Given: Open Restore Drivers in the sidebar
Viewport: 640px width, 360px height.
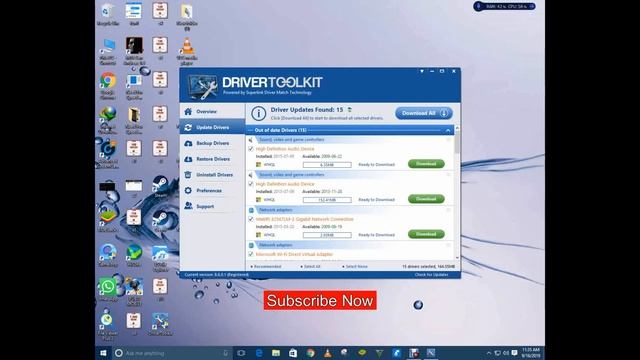Looking at the screenshot, I should tap(212, 159).
